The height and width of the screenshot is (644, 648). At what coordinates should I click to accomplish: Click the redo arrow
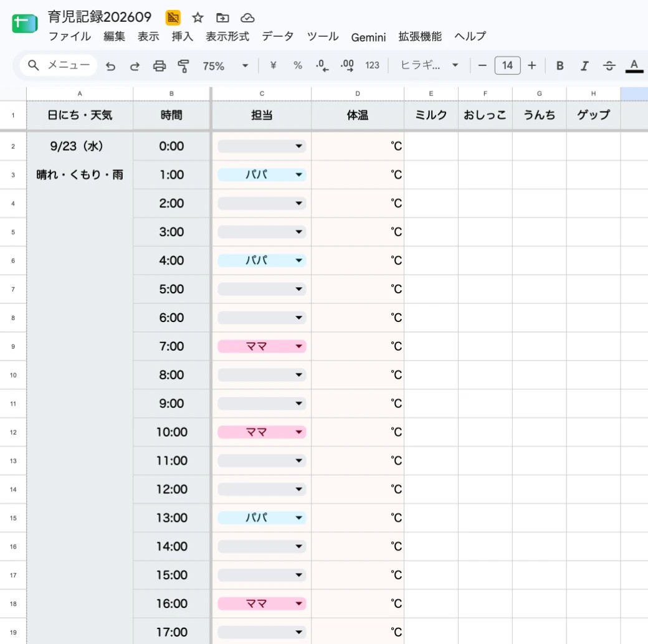click(x=135, y=65)
